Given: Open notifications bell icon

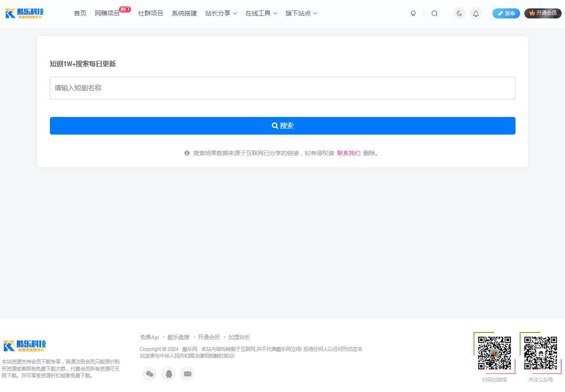Looking at the screenshot, I should click(x=476, y=13).
